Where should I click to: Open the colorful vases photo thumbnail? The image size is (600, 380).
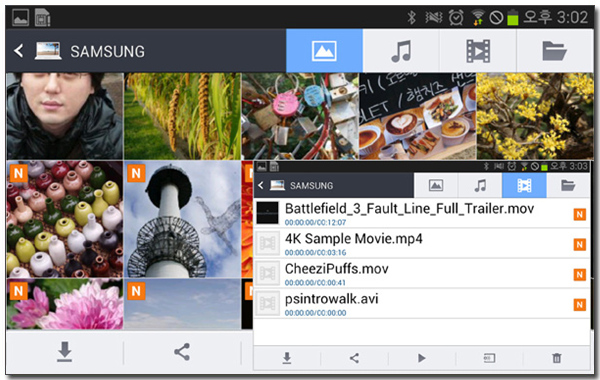point(65,219)
